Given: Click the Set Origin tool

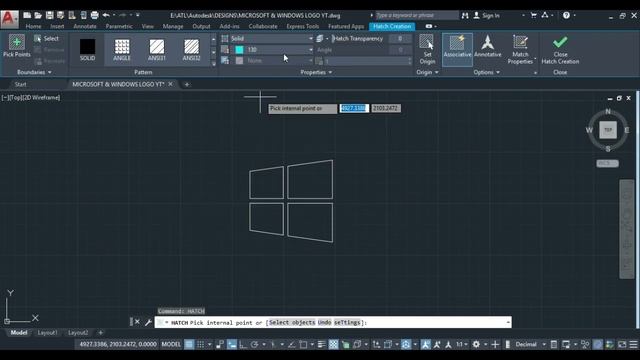Looking at the screenshot, I should point(427,49).
